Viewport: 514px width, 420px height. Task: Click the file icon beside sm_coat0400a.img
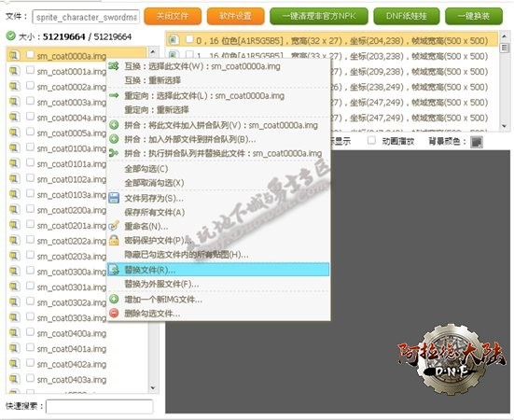click(x=14, y=333)
